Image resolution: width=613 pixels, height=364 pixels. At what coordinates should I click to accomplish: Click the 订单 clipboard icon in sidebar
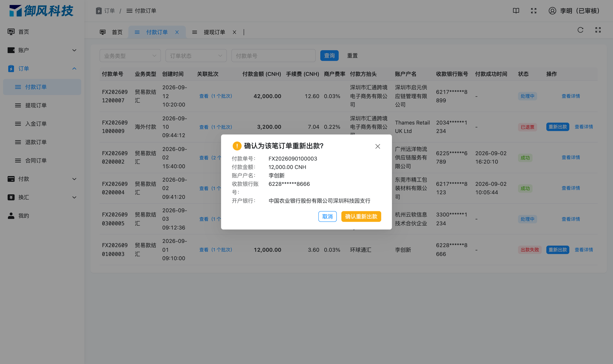11,68
